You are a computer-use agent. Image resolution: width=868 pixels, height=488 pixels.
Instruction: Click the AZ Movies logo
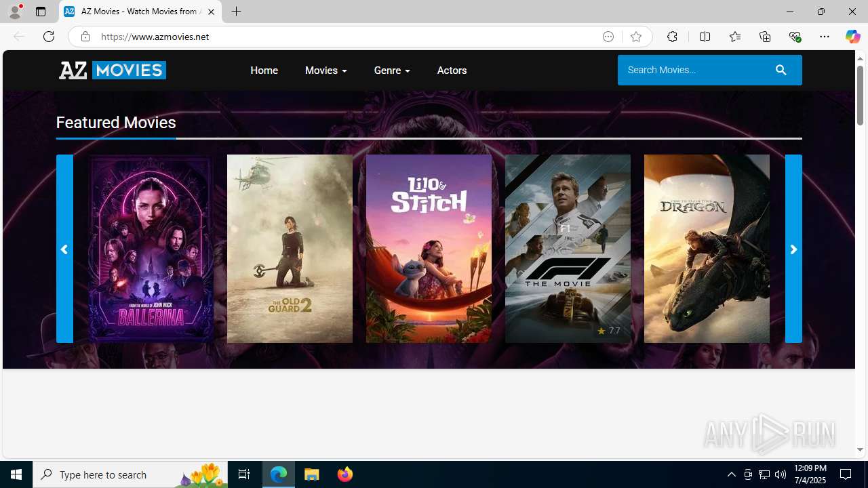(113, 70)
